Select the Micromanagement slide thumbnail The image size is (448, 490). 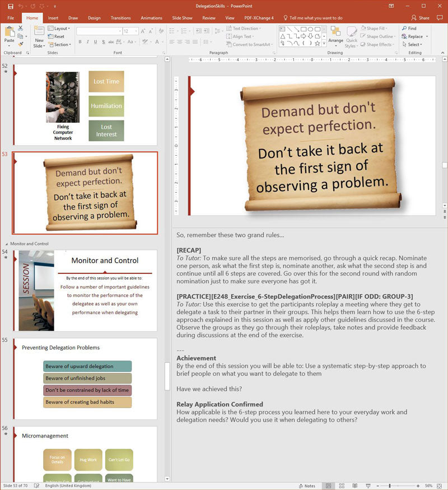click(x=85, y=454)
